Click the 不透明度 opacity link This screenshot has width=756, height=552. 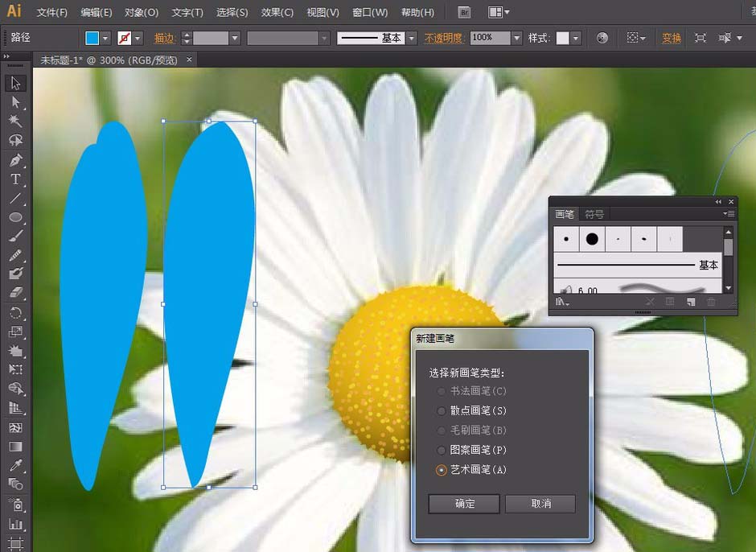pyautogui.click(x=444, y=38)
